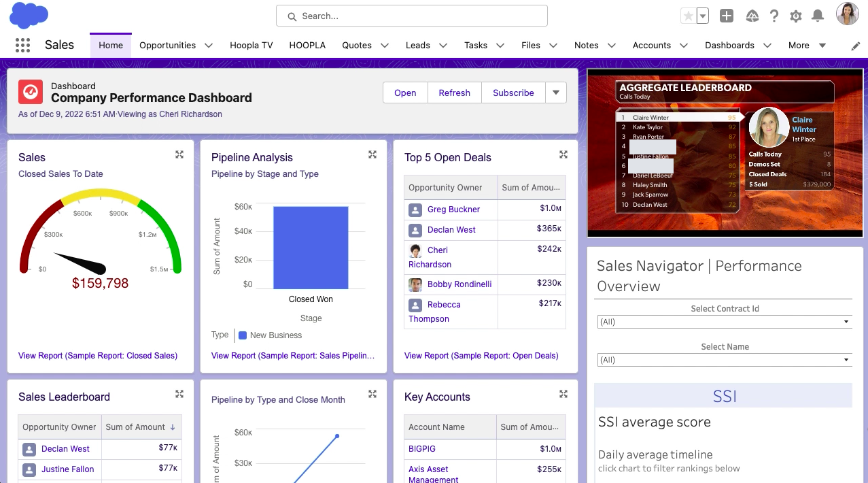Open the dashboard actions dropdown arrow next to Subscribe
Image resolution: width=868 pixels, height=483 pixels.
[x=556, y=93]
